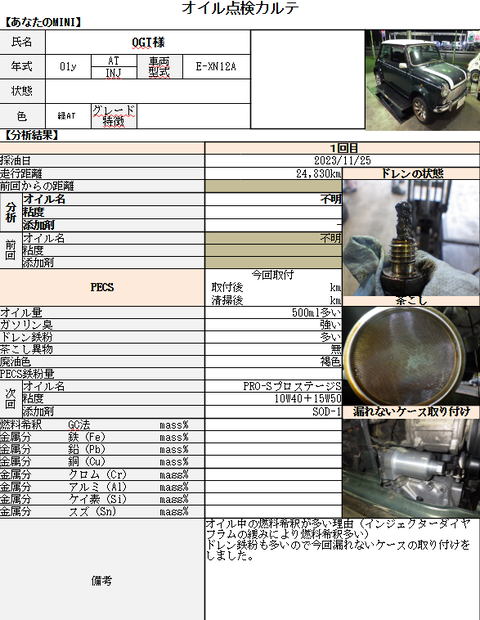The width and height of the screenshot is (480, 620).
Task: Select the ケイ素 (Si) metal row
Action: [x=102, y=499]
